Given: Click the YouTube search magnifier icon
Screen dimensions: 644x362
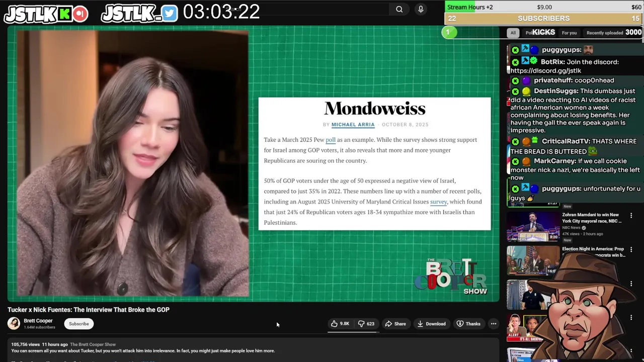Looking at the screenshot, I should 399,9.
